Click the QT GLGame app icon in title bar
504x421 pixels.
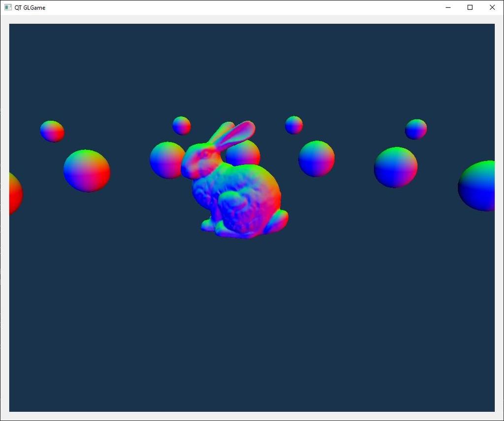click(8, 7)
